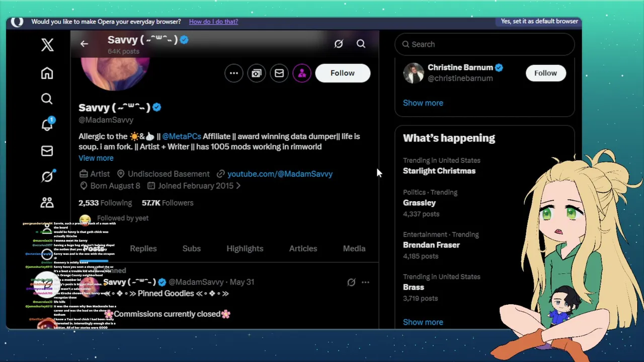This screenshot has height=362, width=644.
Task: Open pinned post date May 31
Action: point(242,282)
